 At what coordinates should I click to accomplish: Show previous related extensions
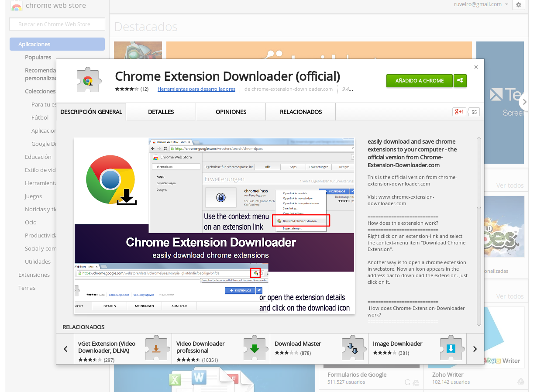click(x=65, y=349)
